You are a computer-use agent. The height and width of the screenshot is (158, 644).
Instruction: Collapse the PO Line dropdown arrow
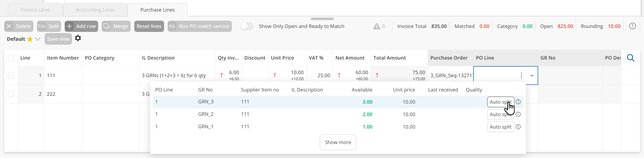(x=532, y=75)
